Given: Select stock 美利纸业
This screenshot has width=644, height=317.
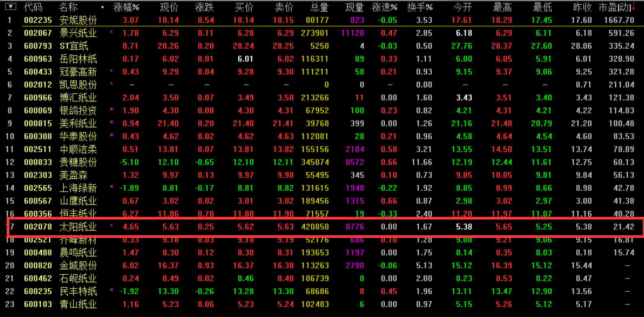Looking at the screenshot, I should pos(78,123).
